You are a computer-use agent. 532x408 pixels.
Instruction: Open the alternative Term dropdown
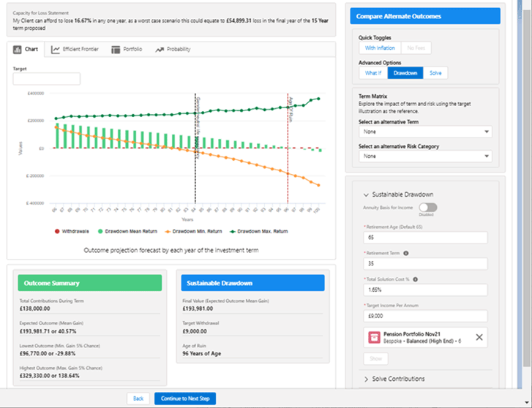425,132
